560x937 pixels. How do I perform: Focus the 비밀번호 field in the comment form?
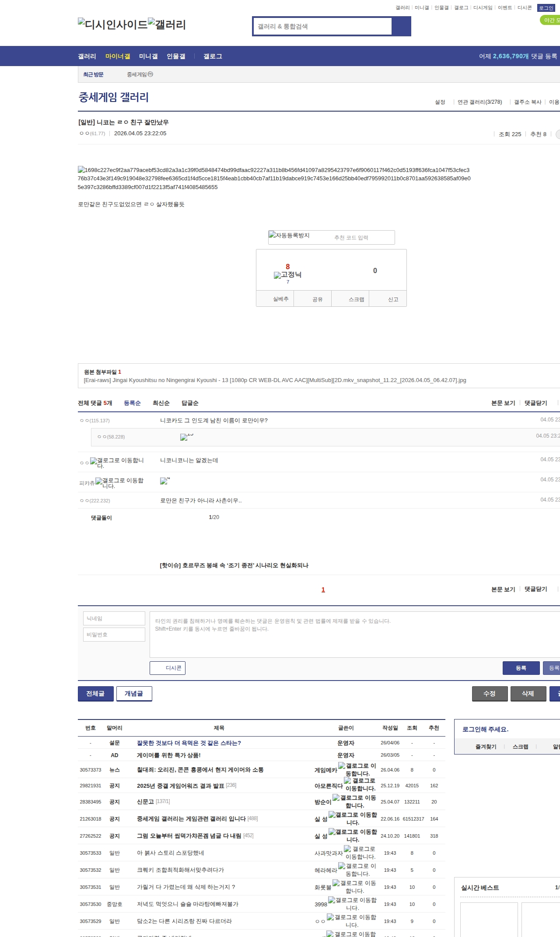[114, 635]
